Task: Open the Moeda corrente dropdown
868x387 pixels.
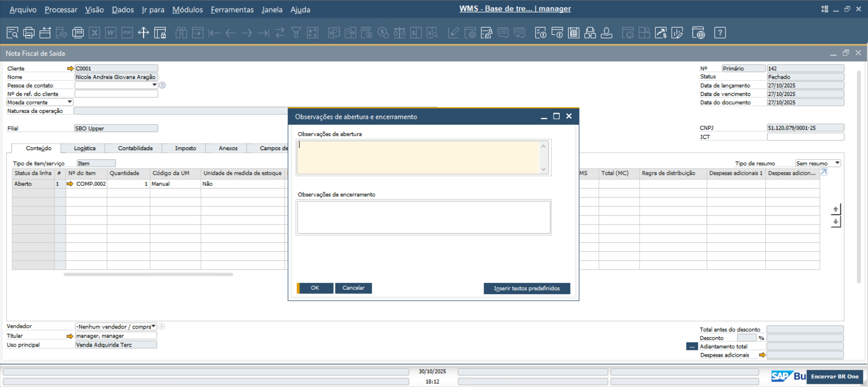Action: (70, 102)
